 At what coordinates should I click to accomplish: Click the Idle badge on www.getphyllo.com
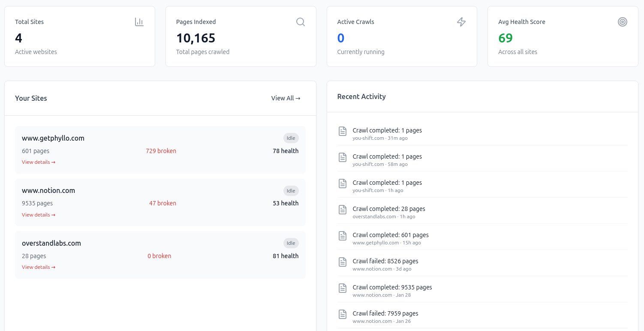click(x=291, y=138)
